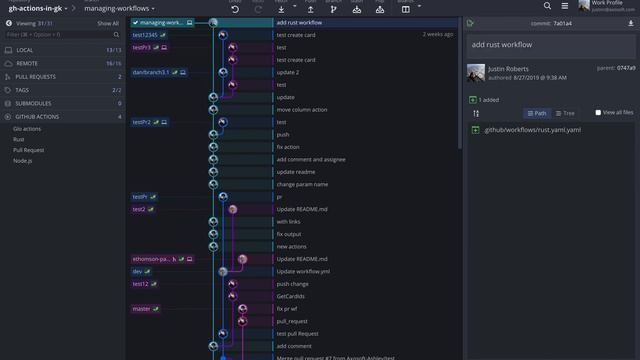Click the added file icon for rust.yaml.yaml
This screenshot has width=640, height=360.
475,130
